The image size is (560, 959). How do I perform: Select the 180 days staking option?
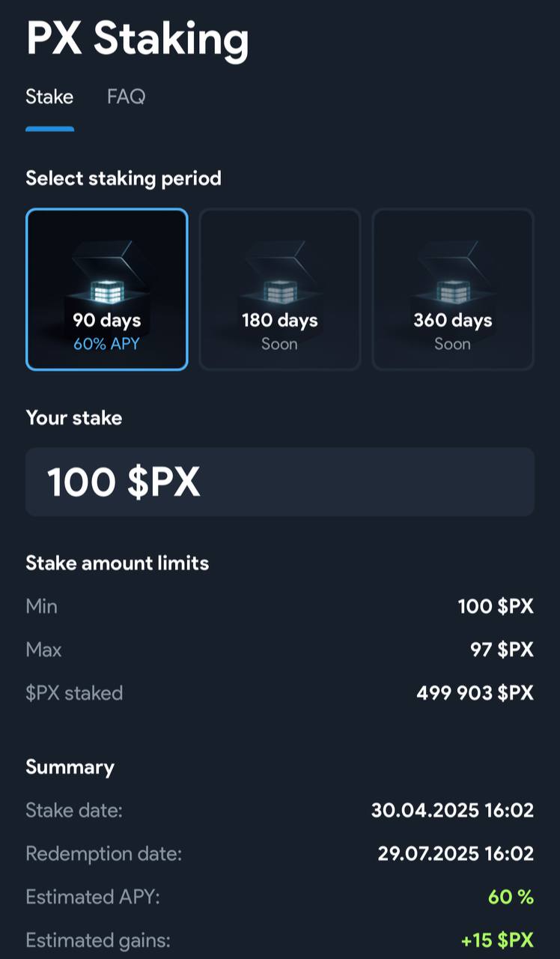(x=280, y=289)
